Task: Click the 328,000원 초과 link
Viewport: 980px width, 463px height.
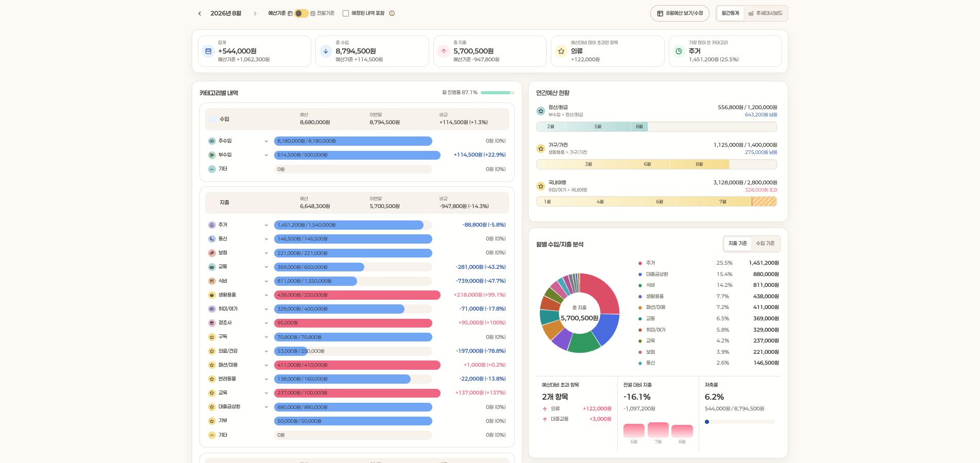Action: [761, 190]
